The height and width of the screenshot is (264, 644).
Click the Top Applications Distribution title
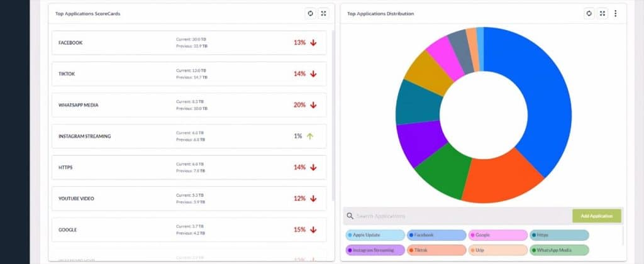coord(380,14)
